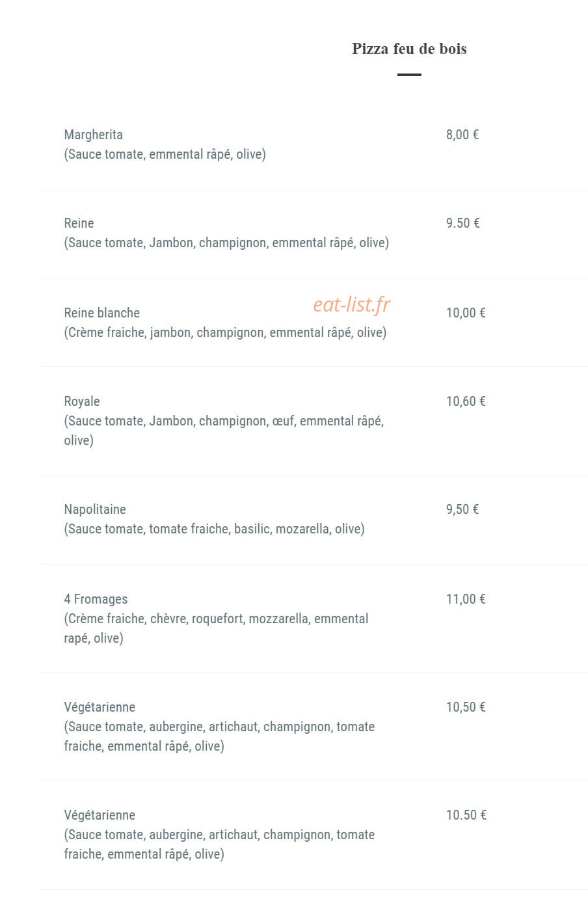Viewport: 588px width, 897px height.
Task: Click the 10.50 € price in last row
Action: click(466, 815)
